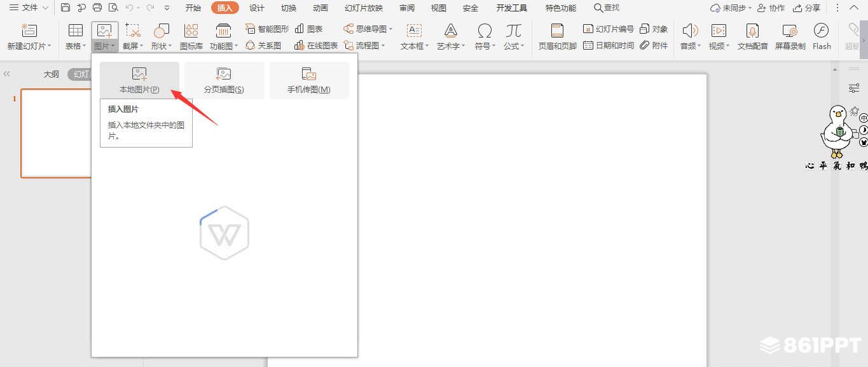Choose Paged Insert (分页插图) option
The image size is (868, 367).
(x=224, y=80)
